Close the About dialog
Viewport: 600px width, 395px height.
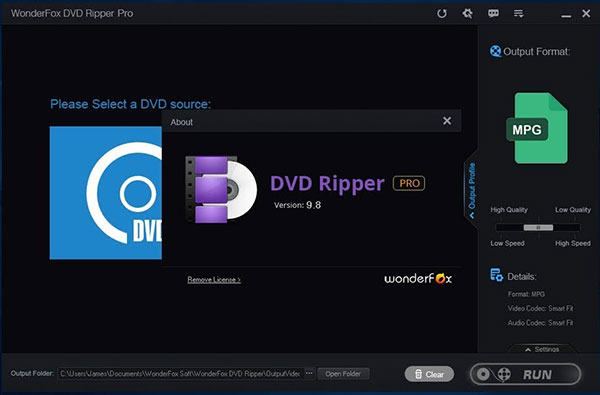(447, 121)
